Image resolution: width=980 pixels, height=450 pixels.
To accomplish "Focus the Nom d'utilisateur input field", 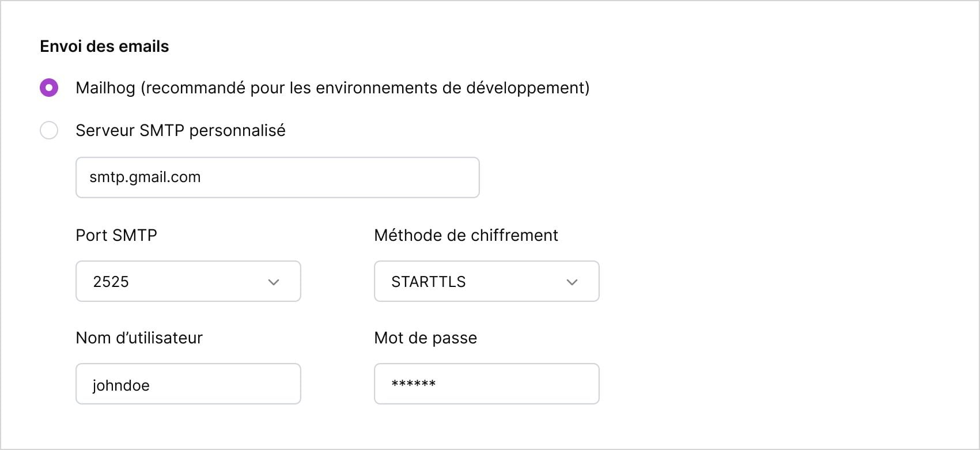I will click(x=188, y=384).
